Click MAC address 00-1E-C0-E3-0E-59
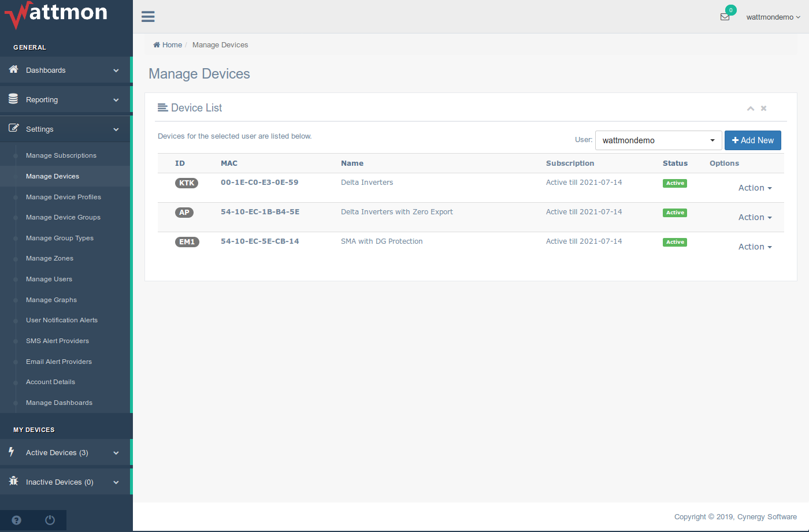Viewport: 809px width, 532px height. tap(259, 183)
